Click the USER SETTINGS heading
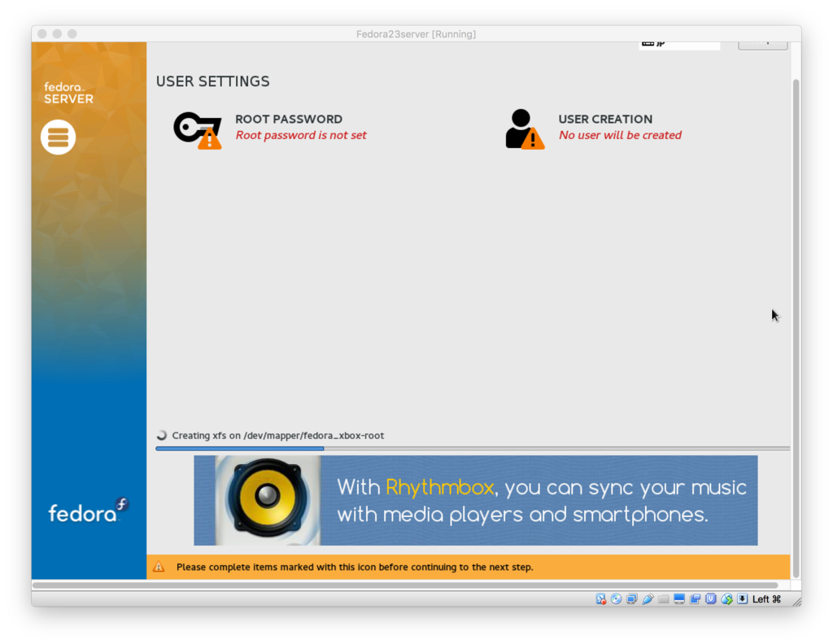This screenshot has width=833, height=644. pyautogui.click(x=212, y=81)
